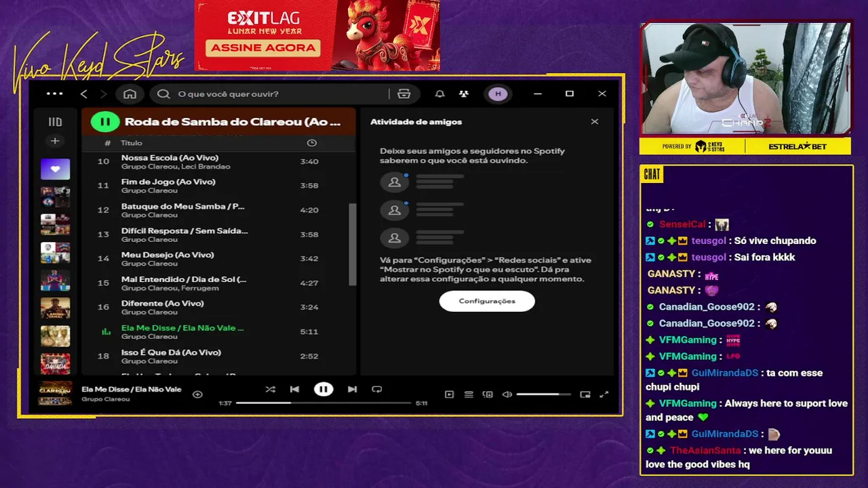Mute the volume speaker icon
868x488 pixels.
coord(507,394)
